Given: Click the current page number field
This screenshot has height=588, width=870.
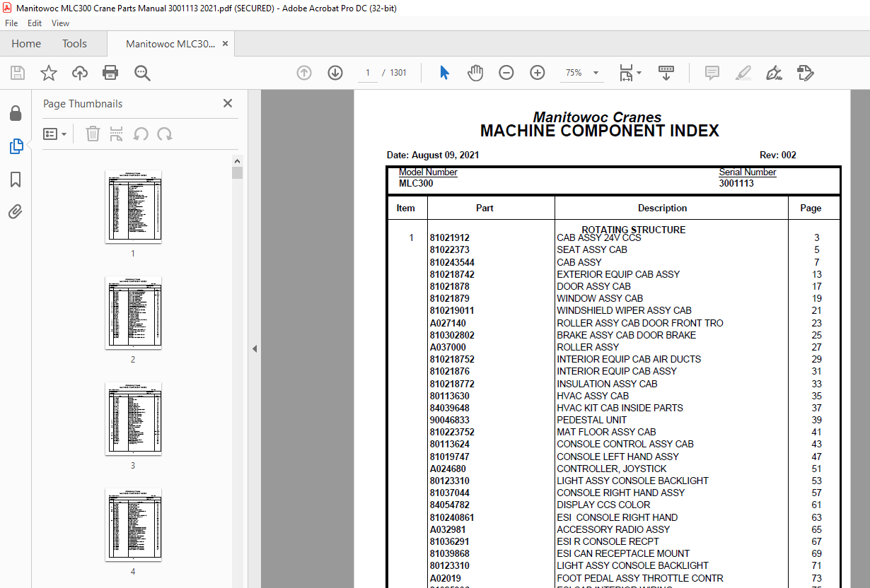Looking at the screenshot, I should pyautogui.click(x=368, y=73).
